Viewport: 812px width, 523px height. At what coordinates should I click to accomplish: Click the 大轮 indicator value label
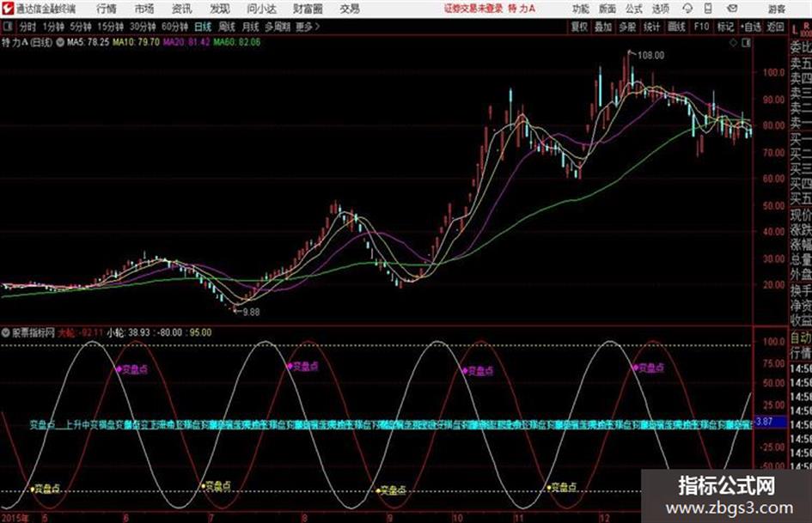[x=80, y=333]
